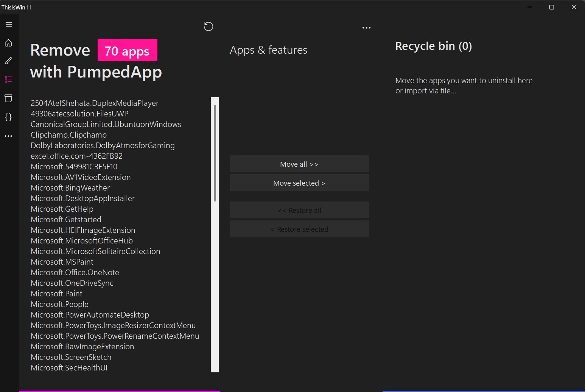This screenshot has width=585, height=392.
Task: Click the sidebar more options ellipsis
Action: [8, 136]
